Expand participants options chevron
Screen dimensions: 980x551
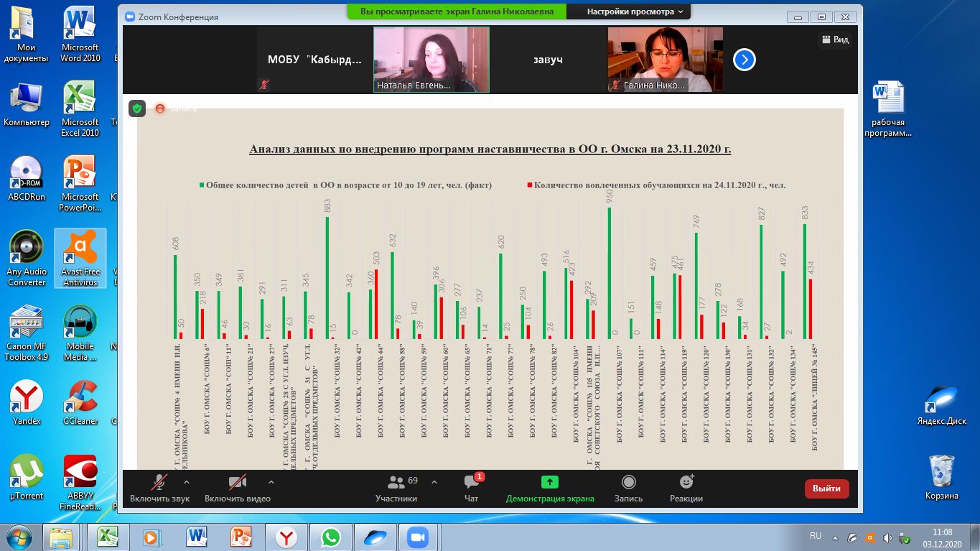coord(434,482)
